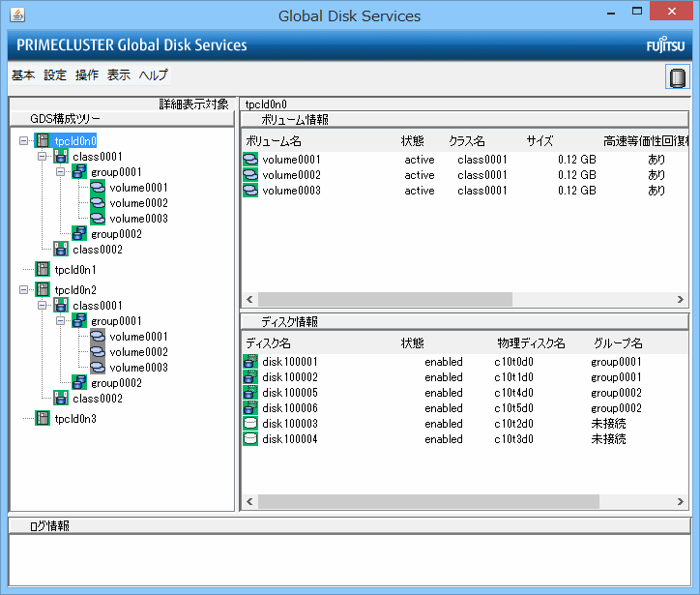Click the tpcld0n2 node icon
The image size is (700, 595).
pyautogui.click(x=43, y=289)
